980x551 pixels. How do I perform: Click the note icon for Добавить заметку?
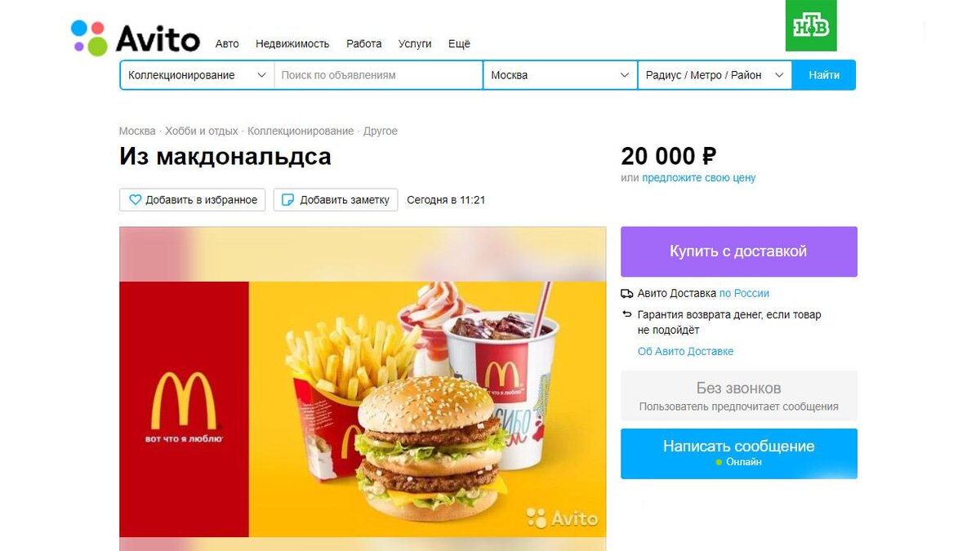coord(288,200)
